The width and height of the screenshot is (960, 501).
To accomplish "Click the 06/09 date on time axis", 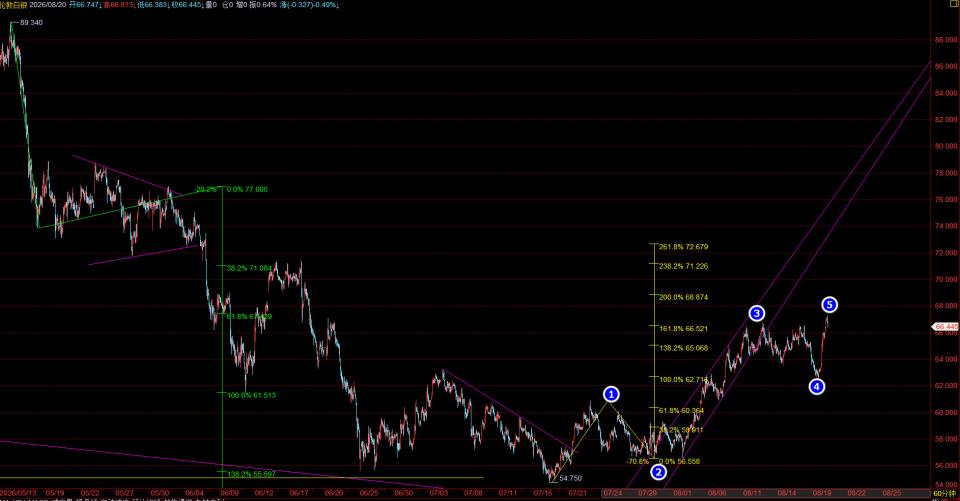I will click(229, 493).
